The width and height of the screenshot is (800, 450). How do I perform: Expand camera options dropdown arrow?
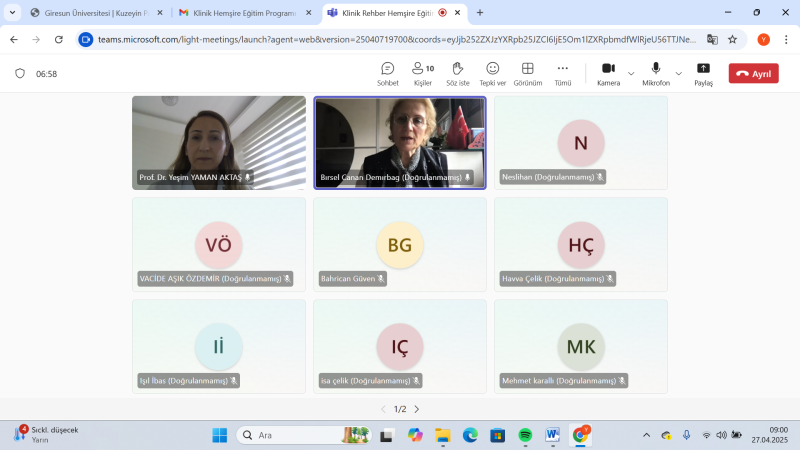pos(631,73)
